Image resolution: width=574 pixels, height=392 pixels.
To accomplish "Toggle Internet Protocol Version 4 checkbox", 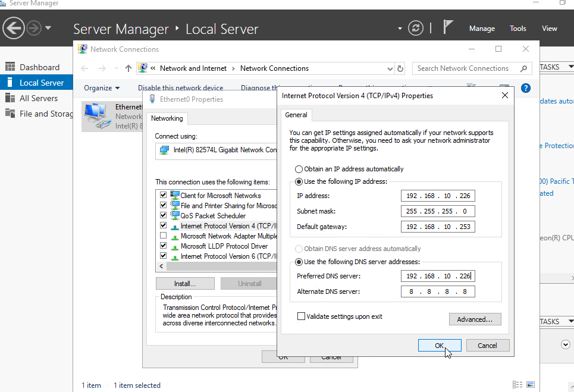I will (163, 225).
